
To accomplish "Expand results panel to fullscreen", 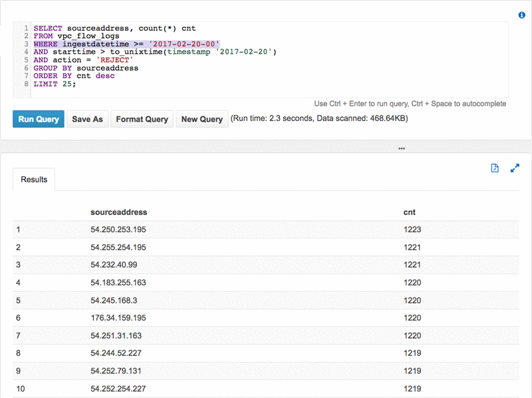I will point(515,168).
